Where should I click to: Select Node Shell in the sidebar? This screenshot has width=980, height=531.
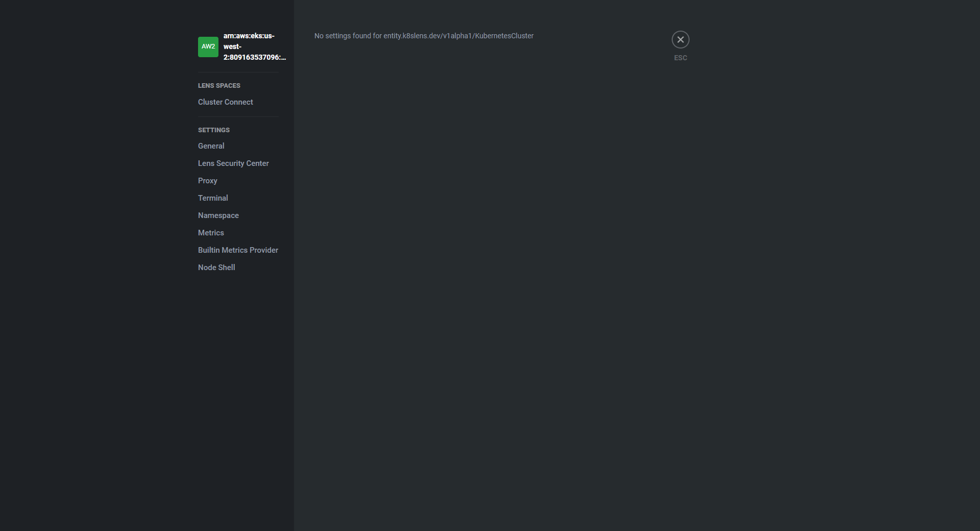point(216,267)
